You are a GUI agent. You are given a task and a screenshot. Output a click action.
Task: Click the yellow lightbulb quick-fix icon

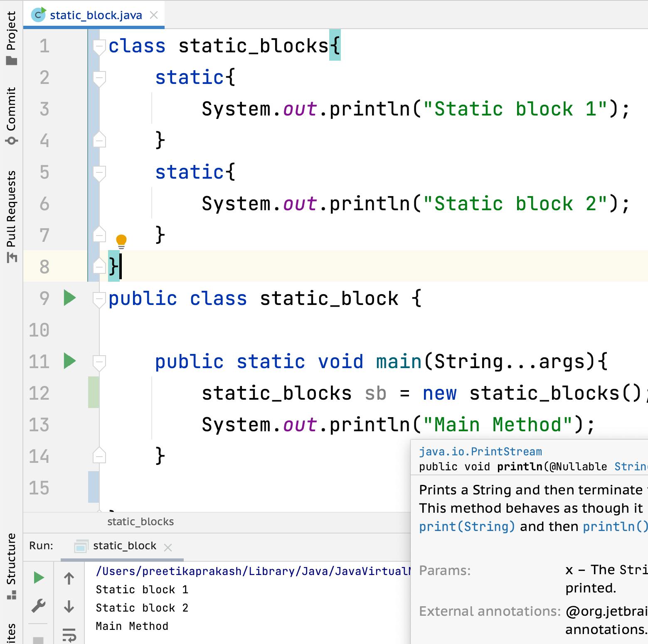point(121,241)
